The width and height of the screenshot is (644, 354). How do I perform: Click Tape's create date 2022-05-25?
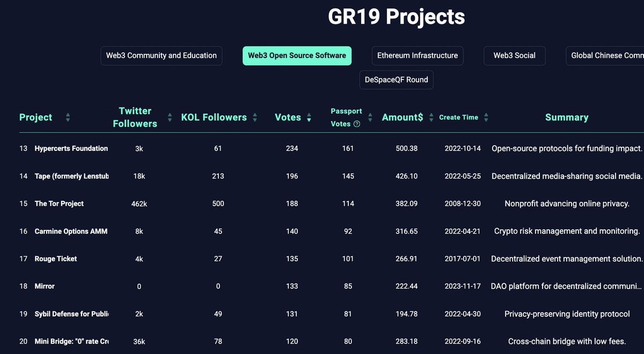pos(463,176)
